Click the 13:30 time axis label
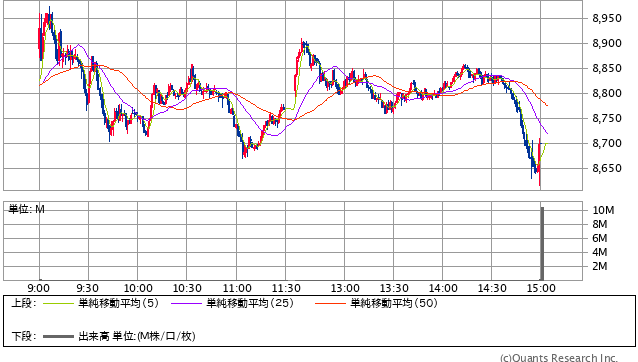 coord(394,288)
